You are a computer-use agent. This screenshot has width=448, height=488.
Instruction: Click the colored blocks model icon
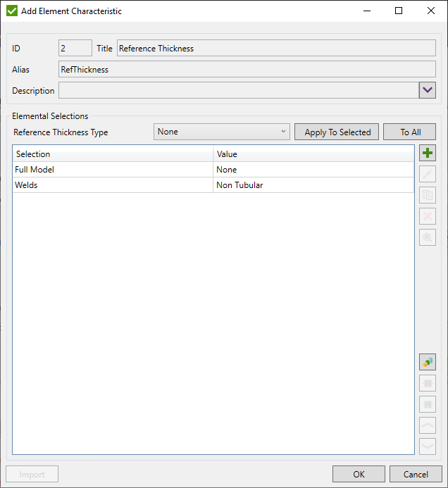point(427,362)
